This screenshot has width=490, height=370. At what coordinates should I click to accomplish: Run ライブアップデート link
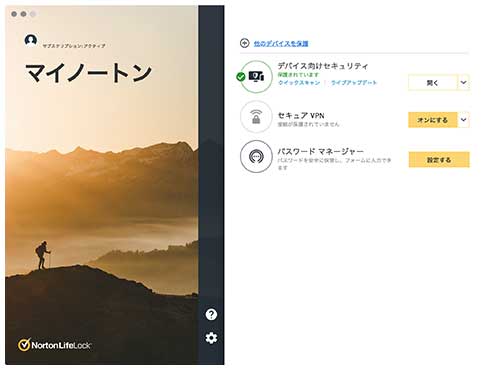pos(354,82)
